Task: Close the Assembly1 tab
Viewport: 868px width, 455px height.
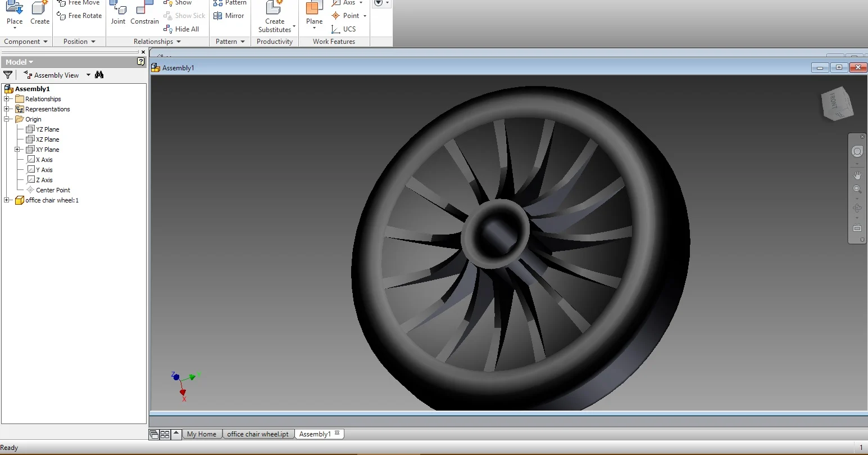Action: pos(337,433)
